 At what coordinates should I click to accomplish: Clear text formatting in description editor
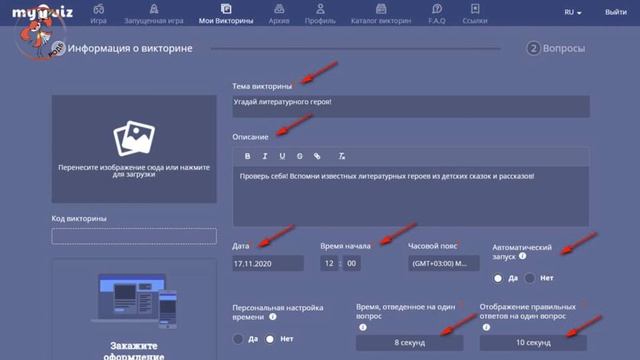click(342, 156)
